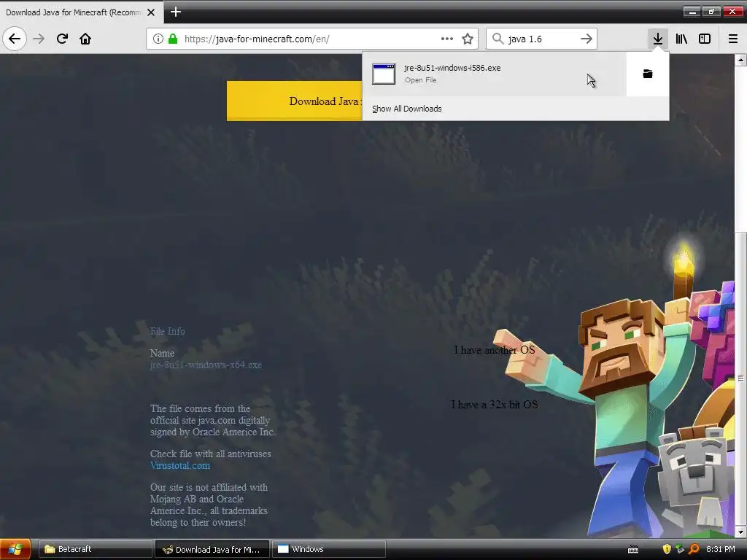Open a new tab with plus

coord(175,12)
